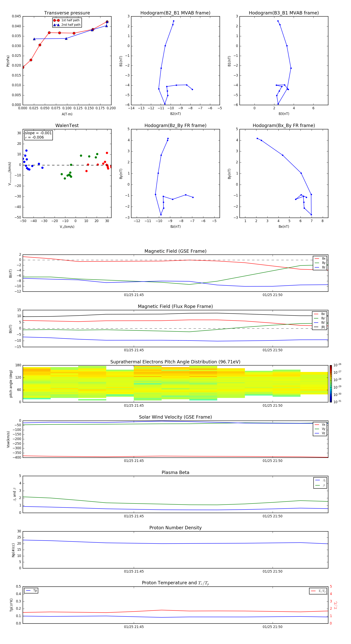Click the 'Vsw(km/s)' axis label
This screenshot has height=644, width=351.
coord(8,439)
